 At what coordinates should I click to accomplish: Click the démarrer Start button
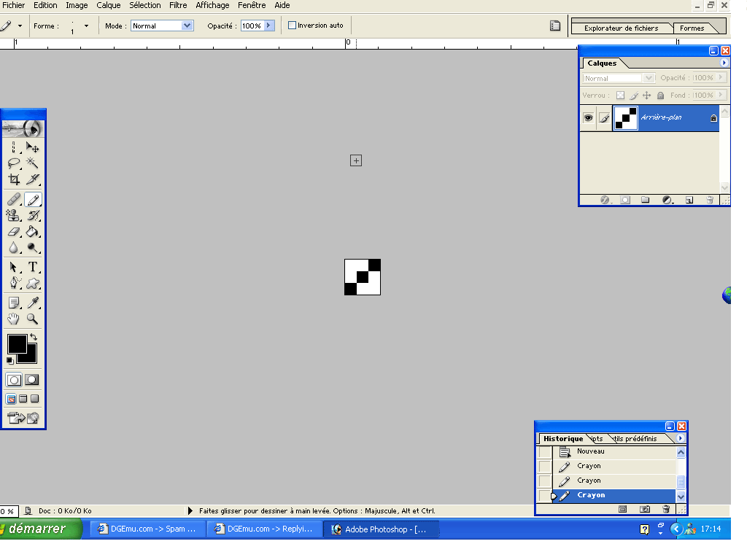point(41,529)
